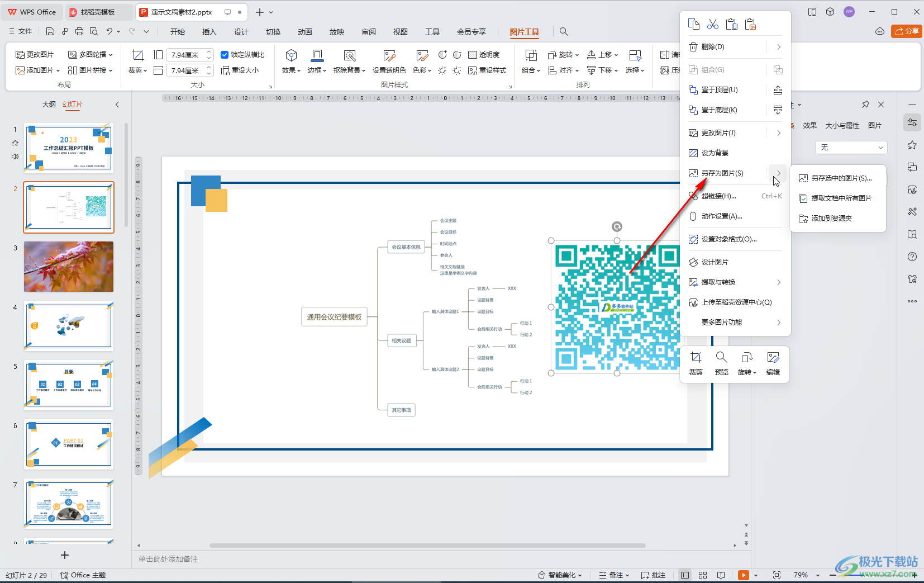Screen dimensions: 924x583
Task: Open the 无 combo box in side panel
Action: tap(851, 148)
